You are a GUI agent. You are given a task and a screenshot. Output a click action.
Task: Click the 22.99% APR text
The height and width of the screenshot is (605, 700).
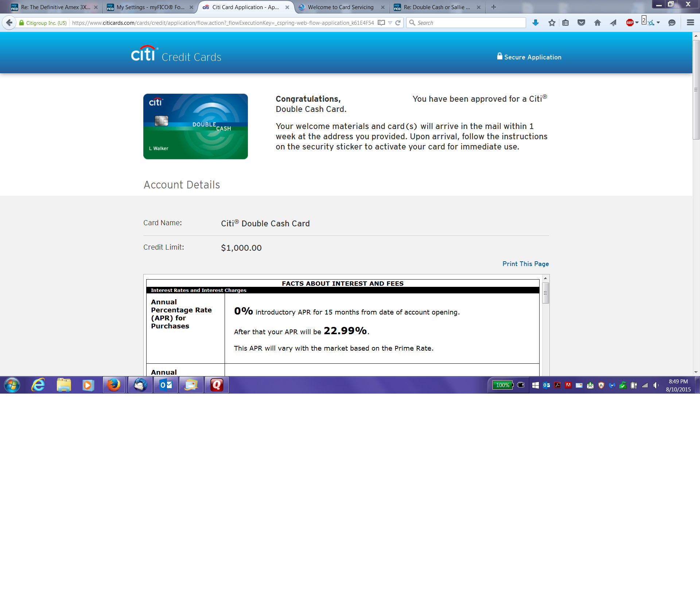click(345, 331)
